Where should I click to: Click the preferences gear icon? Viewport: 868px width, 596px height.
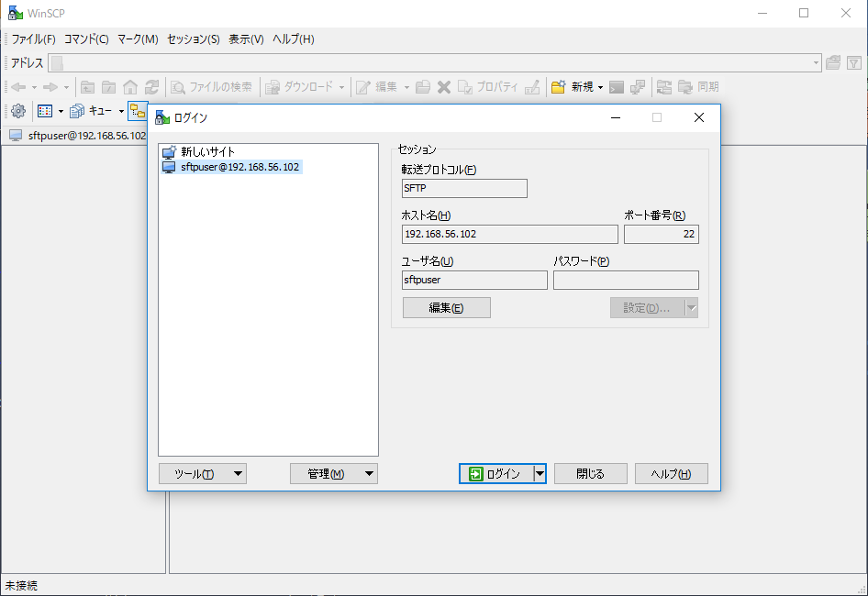(18, 111)
